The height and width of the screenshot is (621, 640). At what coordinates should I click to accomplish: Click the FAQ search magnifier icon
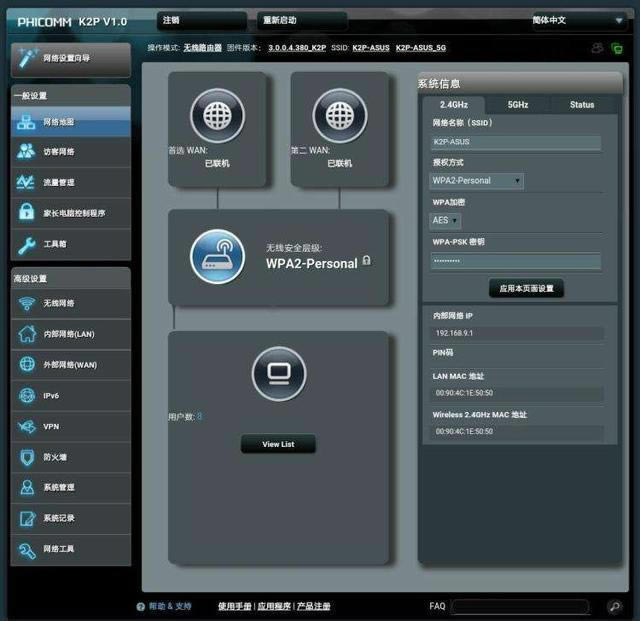(615, 606)
